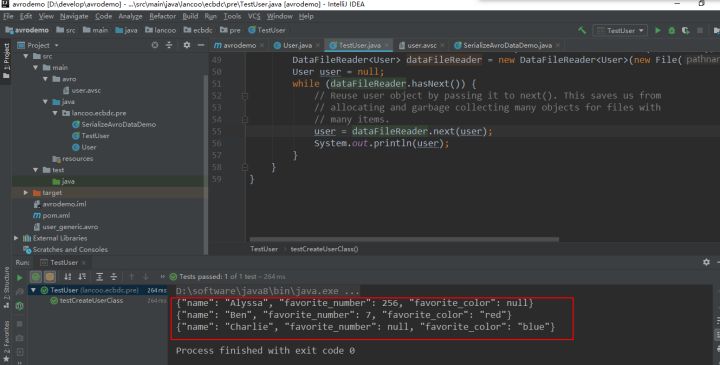Toggle show ignored tests in Run panel
The width and height of the screenshot is (720, 365).
[50, 276]
